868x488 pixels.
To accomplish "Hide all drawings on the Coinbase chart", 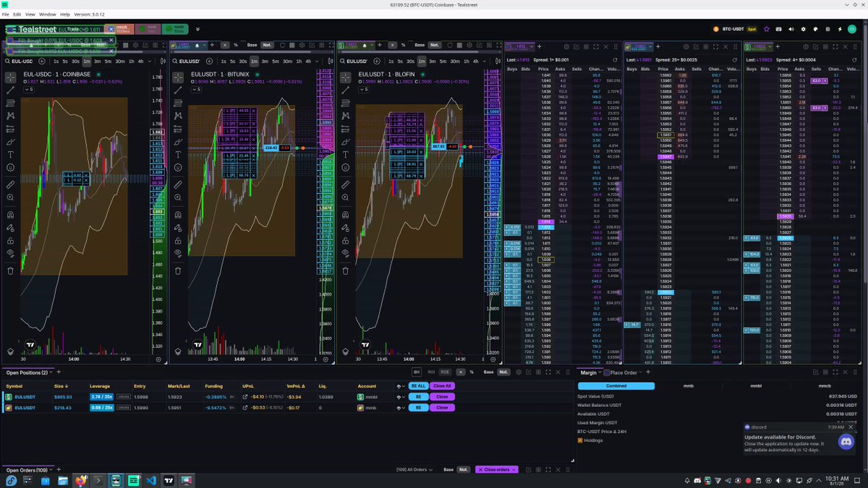I will pyautogui.click(x=11, y=254).
